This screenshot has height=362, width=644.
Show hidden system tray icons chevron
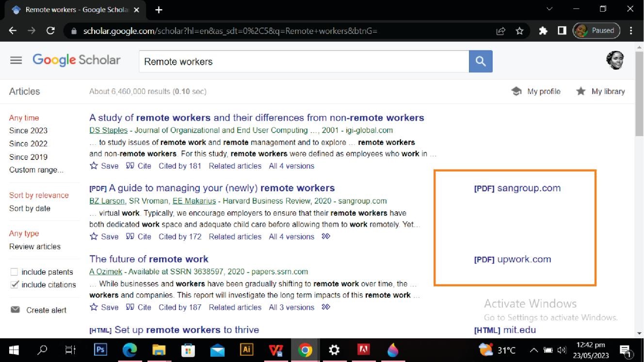[x=534, y=350]
